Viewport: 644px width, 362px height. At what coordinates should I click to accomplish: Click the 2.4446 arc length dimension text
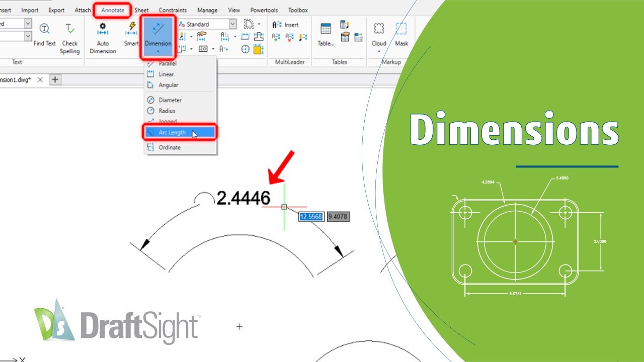[x=243, y=198]
